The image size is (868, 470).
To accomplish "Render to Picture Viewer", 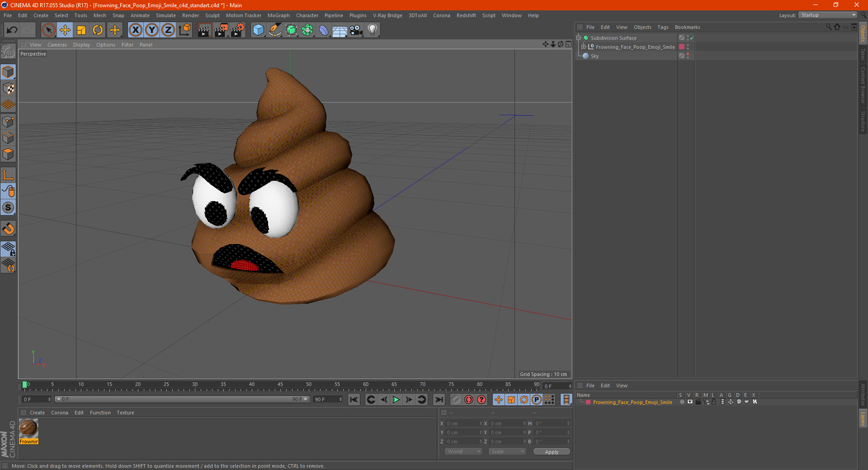I will (221, 30).
